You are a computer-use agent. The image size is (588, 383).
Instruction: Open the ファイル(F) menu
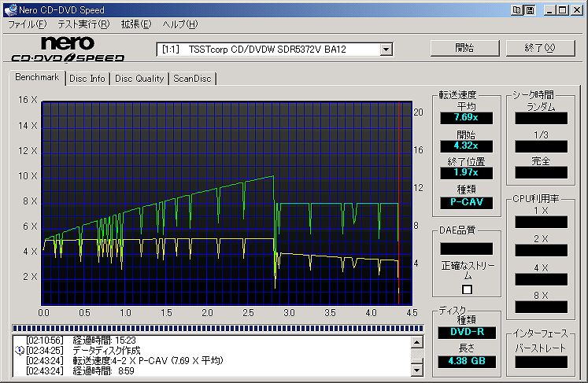27,24
